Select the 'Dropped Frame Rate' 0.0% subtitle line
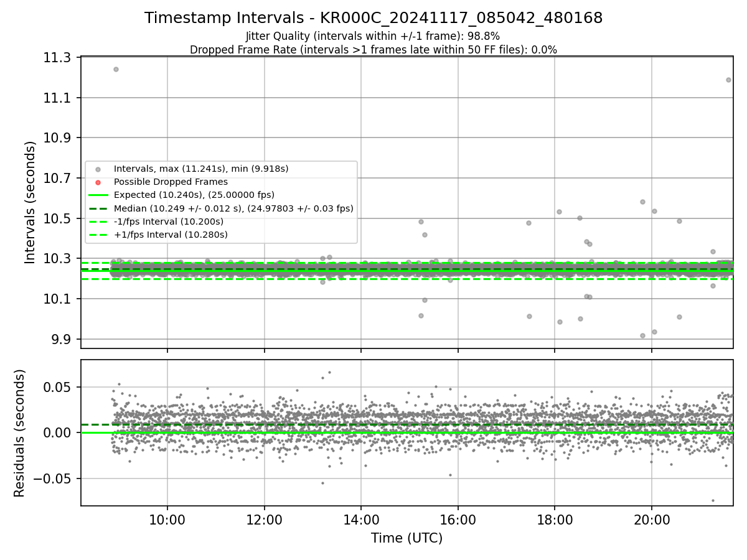 [374, 49]
